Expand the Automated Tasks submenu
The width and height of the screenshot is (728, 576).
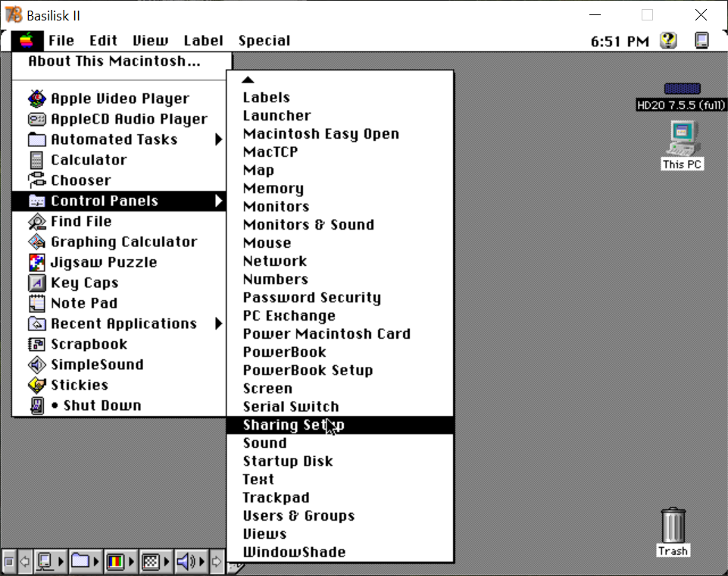click(119, 139)
